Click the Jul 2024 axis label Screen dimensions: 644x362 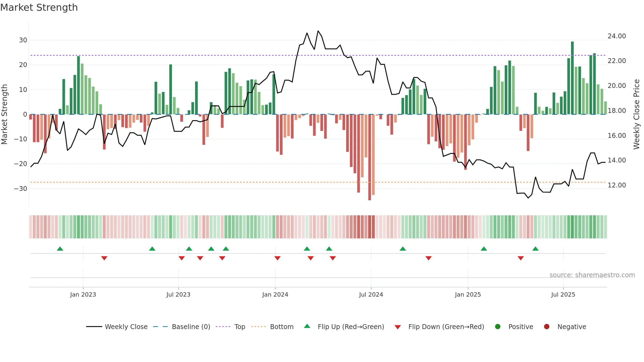[x=371, y=295]
